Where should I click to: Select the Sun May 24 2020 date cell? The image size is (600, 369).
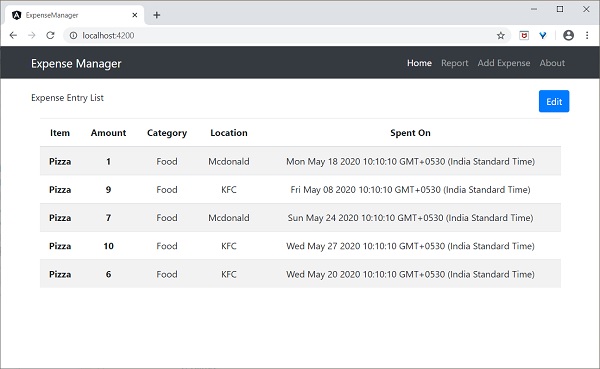pyautogui.click(x=411, y=218)
